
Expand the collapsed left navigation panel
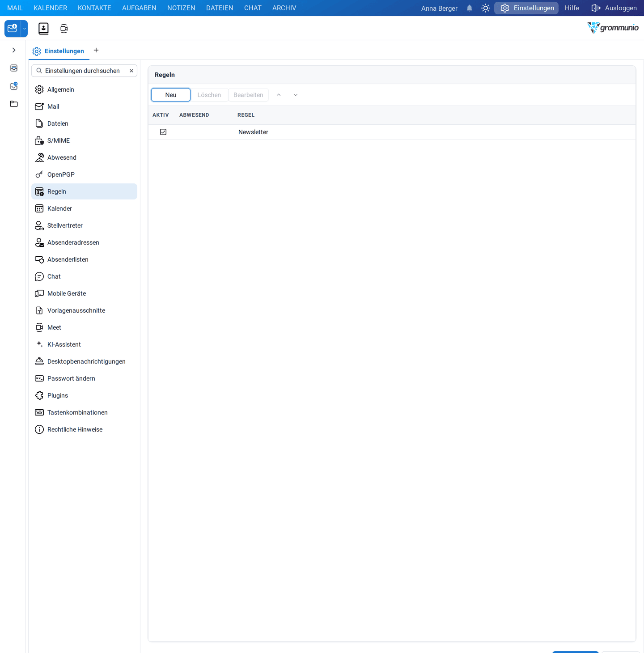point(14,50)
